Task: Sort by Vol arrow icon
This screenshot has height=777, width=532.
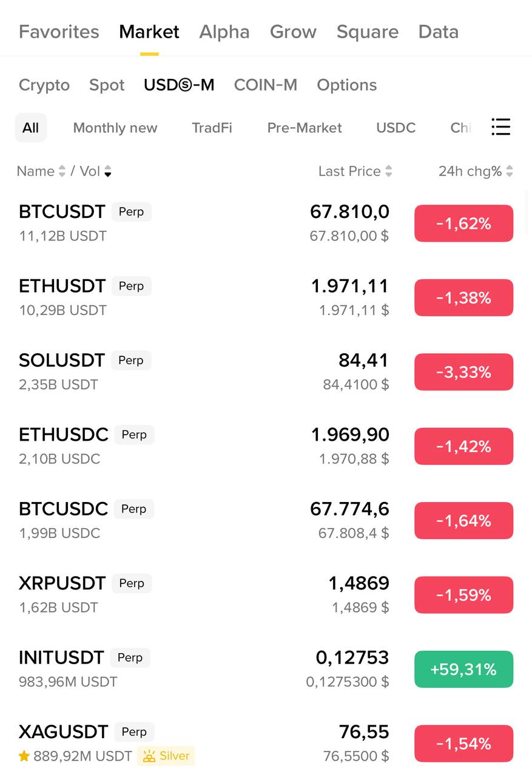Action: click(108, 172)
